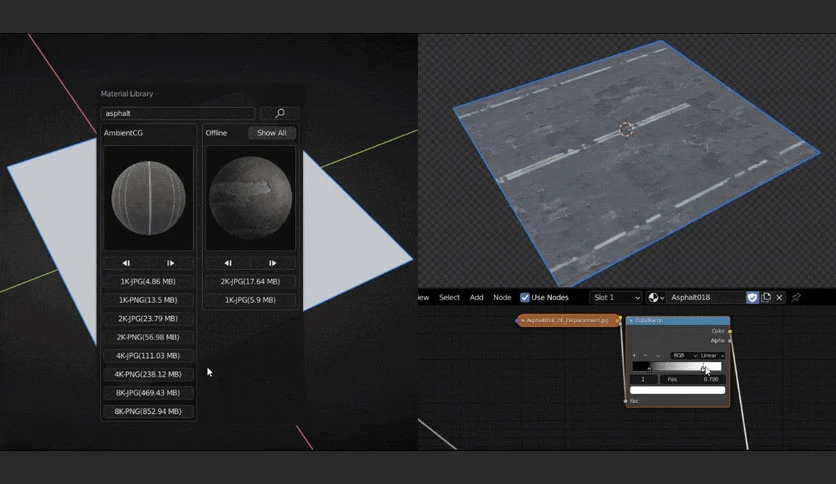Load the Offline 2K-JPG(17.64 MB) material
This screenshot has height=484, width=836.
click(250, 281)
